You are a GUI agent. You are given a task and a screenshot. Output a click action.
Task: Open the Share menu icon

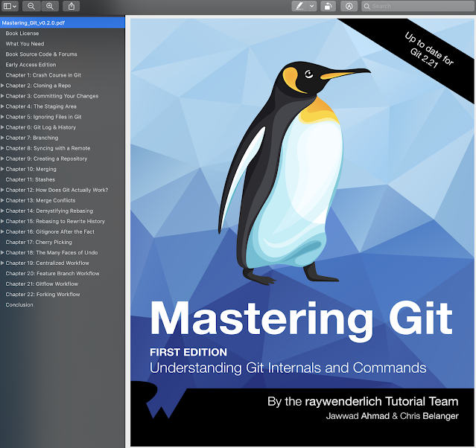tap(72, 6)
